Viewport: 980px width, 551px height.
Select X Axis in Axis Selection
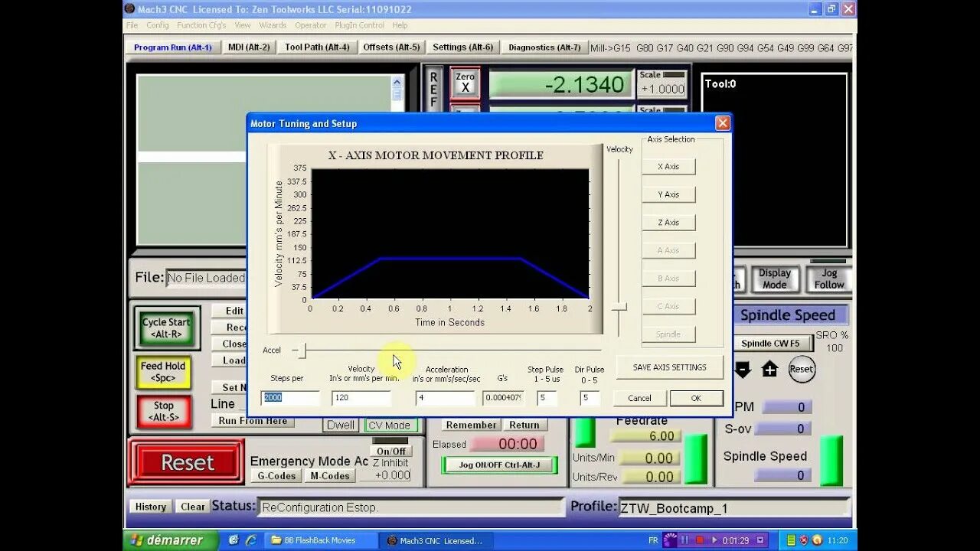point(668,167)
